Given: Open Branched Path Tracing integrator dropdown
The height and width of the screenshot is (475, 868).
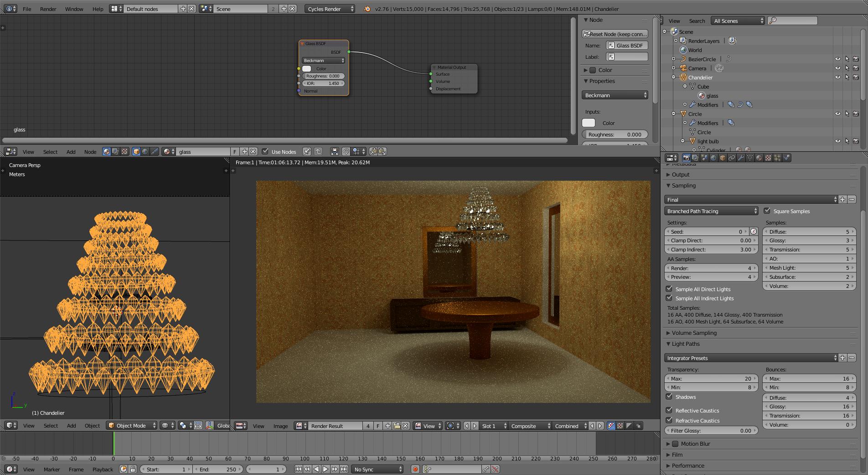Looking at the screenshot, I should (x=711, y=211).
